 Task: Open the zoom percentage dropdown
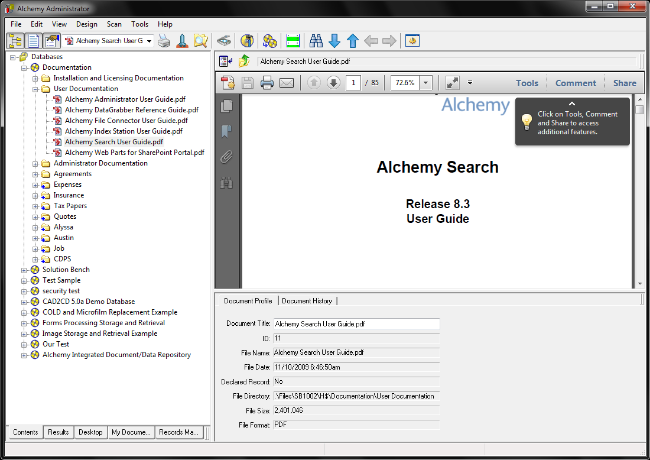click(x=426, y=82)
